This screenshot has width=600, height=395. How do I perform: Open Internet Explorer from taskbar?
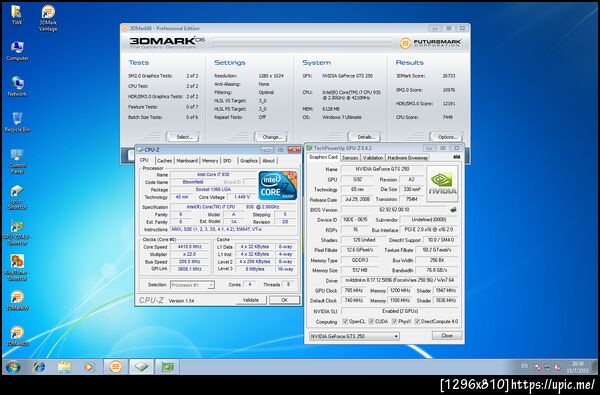39,367
